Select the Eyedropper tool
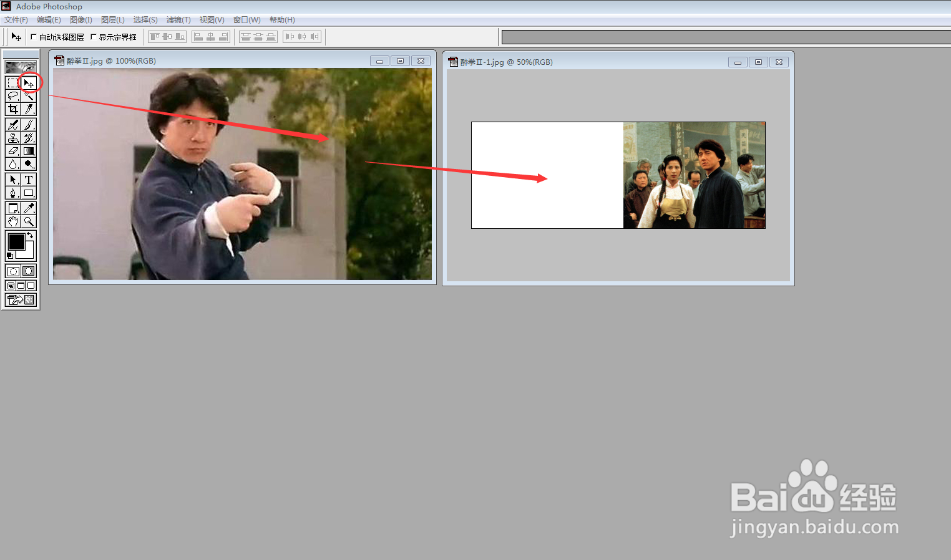This screenshot has height=560, width=951. tap(29, 208)
